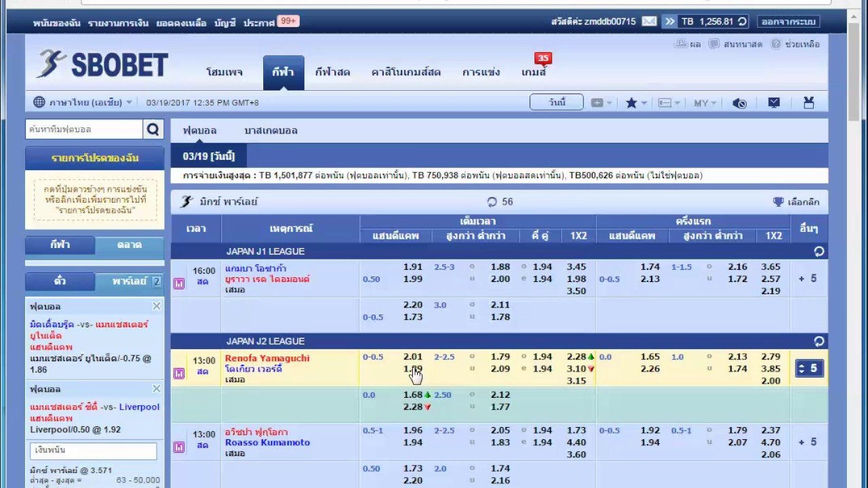Focus the เงินพนัน stake input field
Image resolution: width=868 pixels, height=488 pixels.
tap(94, 451)
